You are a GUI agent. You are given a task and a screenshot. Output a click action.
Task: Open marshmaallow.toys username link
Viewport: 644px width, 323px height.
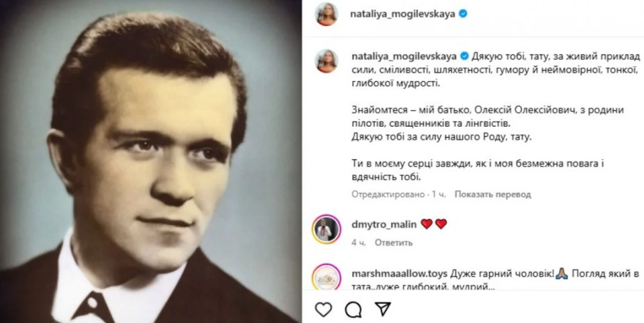point(399,274)
